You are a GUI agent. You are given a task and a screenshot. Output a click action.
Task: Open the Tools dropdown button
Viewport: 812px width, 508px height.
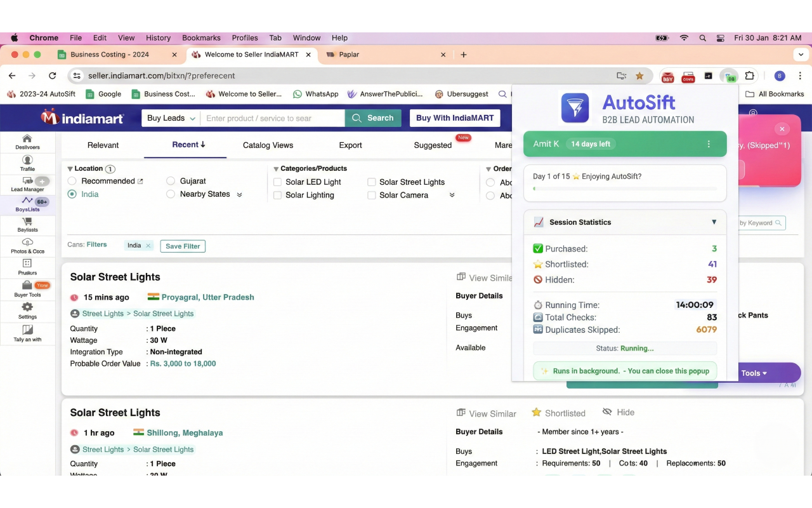pyautogui.click(x=755, y=373)
